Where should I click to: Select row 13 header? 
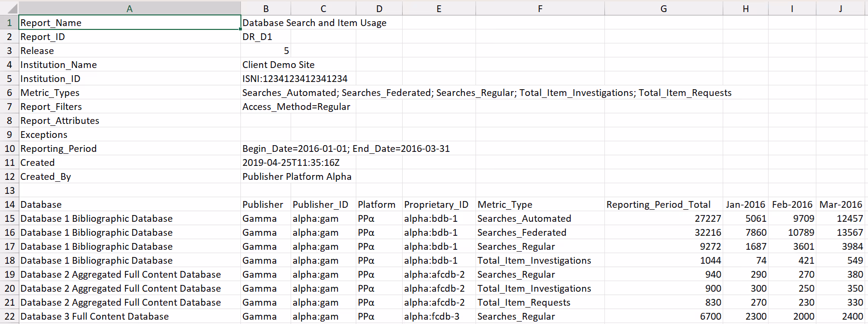coord(9,190)
